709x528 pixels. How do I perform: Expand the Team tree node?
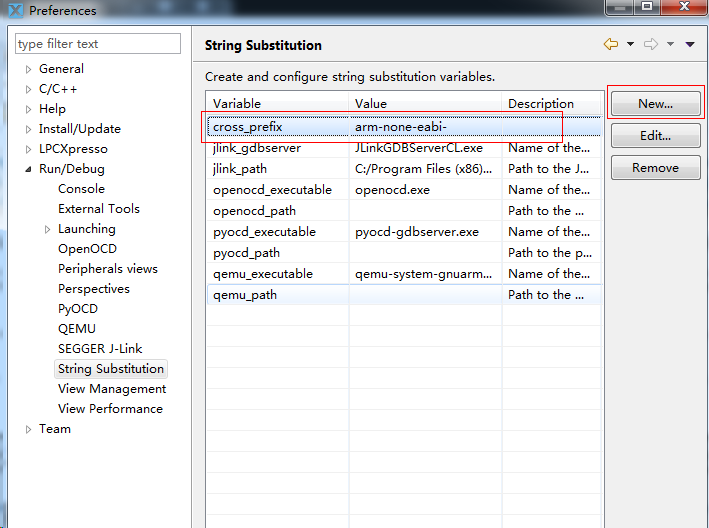(28, 429)
